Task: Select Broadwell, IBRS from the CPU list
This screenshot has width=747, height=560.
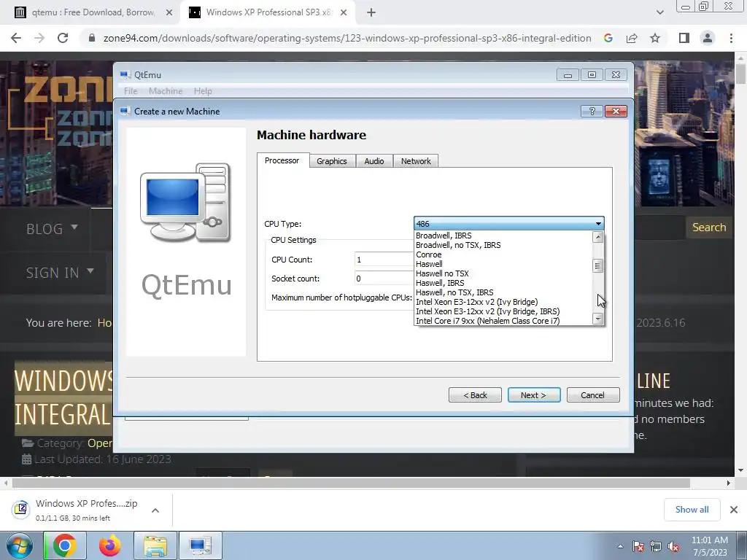Action: coord(503,236)
